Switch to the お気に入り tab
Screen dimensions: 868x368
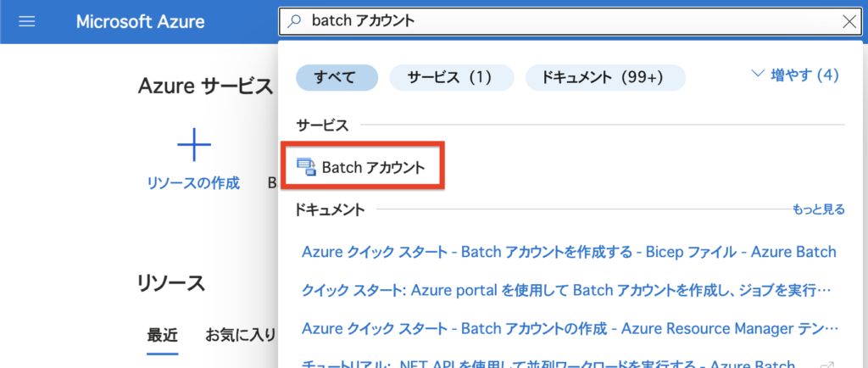(240, 335)
